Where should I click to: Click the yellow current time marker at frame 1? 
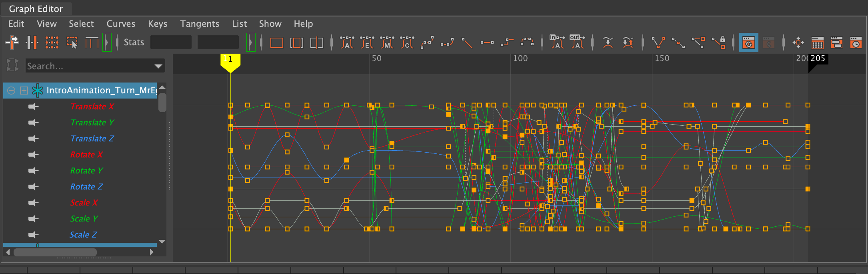point(230,60)
